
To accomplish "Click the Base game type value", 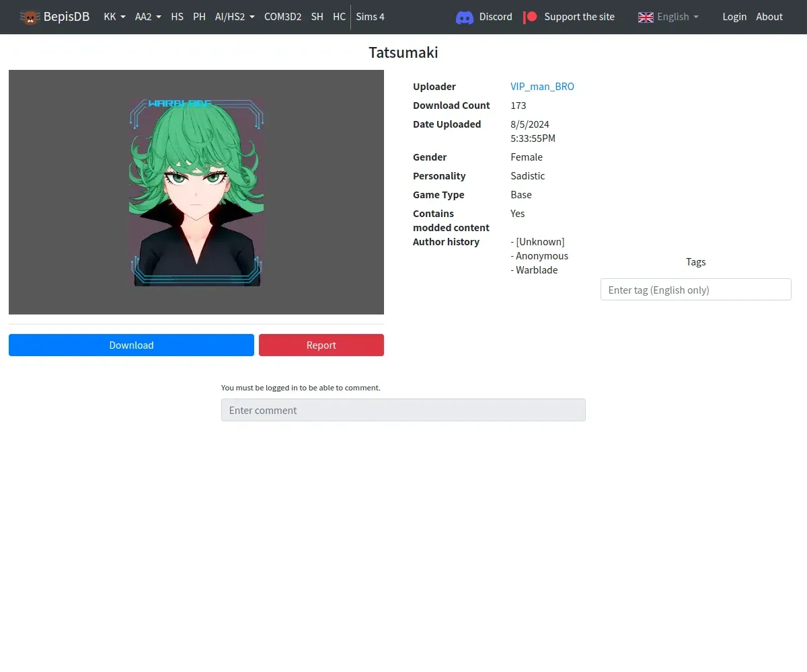I will (521, 195).
